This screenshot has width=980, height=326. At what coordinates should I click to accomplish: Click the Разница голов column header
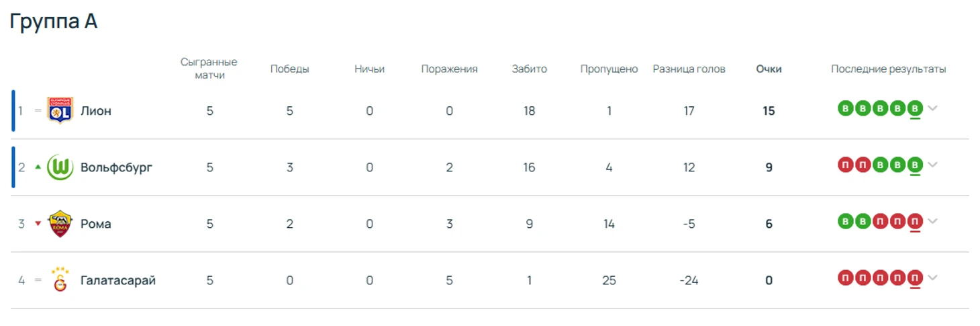(689, 69)
